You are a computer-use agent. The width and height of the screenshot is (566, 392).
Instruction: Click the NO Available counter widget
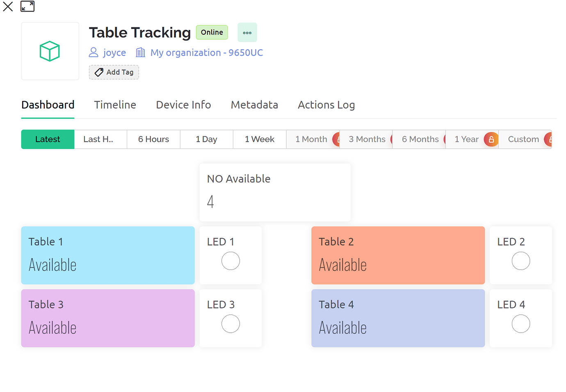click(x=275, y=192)
